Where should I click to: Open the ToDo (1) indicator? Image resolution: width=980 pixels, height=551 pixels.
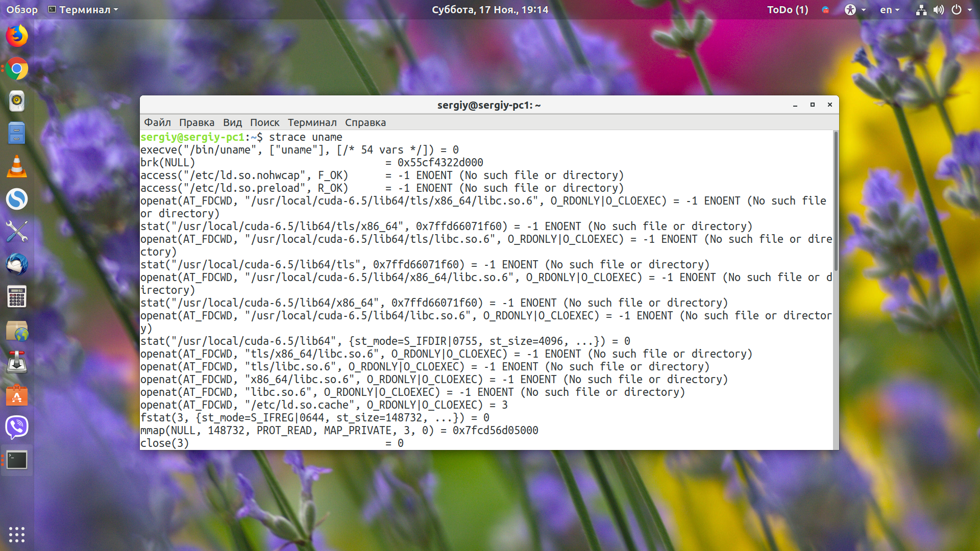click(788, 10)
